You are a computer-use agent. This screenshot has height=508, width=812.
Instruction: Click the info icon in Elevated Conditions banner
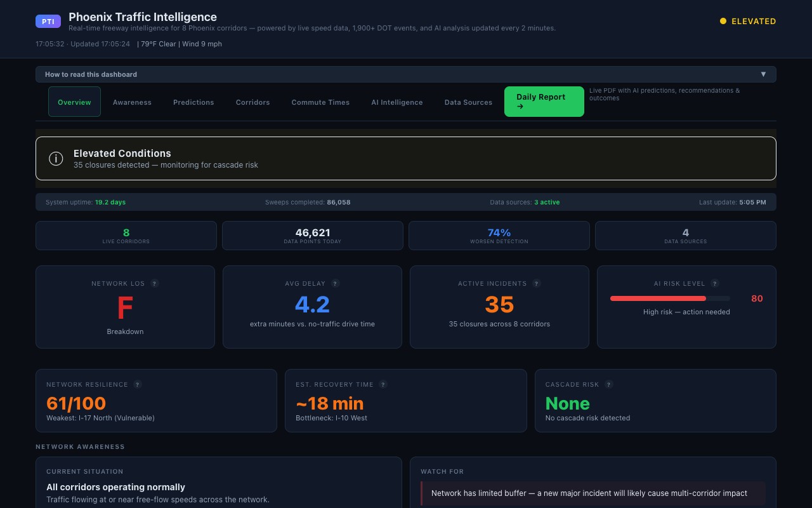coord(56,158)
